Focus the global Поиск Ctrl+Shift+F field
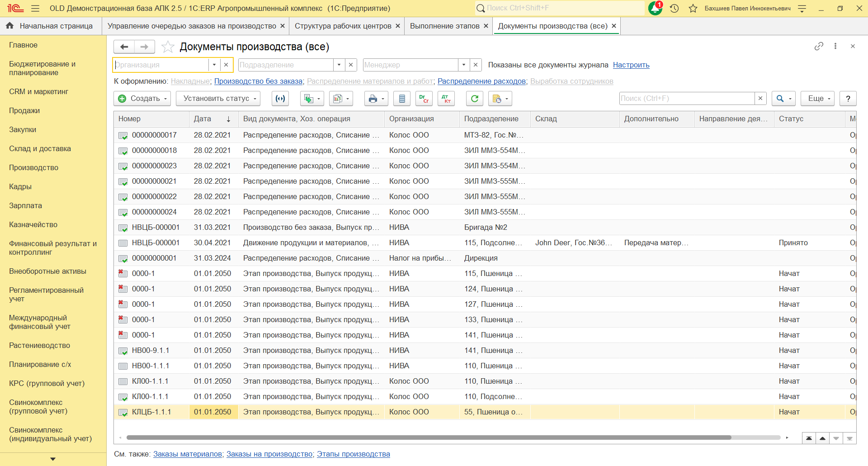This screenshot has height=466, width=868. coord(560,8)
